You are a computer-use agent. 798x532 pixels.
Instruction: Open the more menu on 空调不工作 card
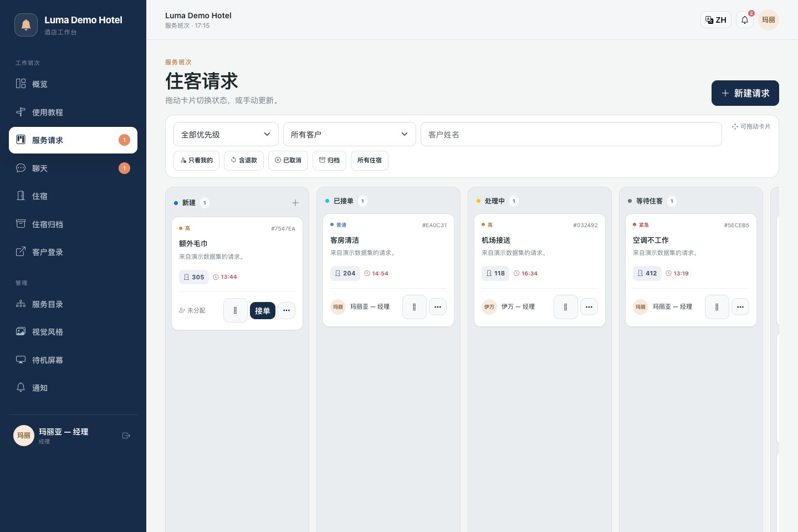(x=740, y=307)
